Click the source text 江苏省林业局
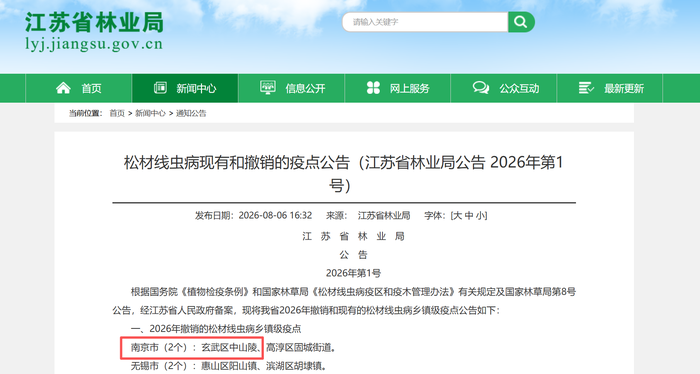This screenshot has width=700, height=374. tap(384, 216)
